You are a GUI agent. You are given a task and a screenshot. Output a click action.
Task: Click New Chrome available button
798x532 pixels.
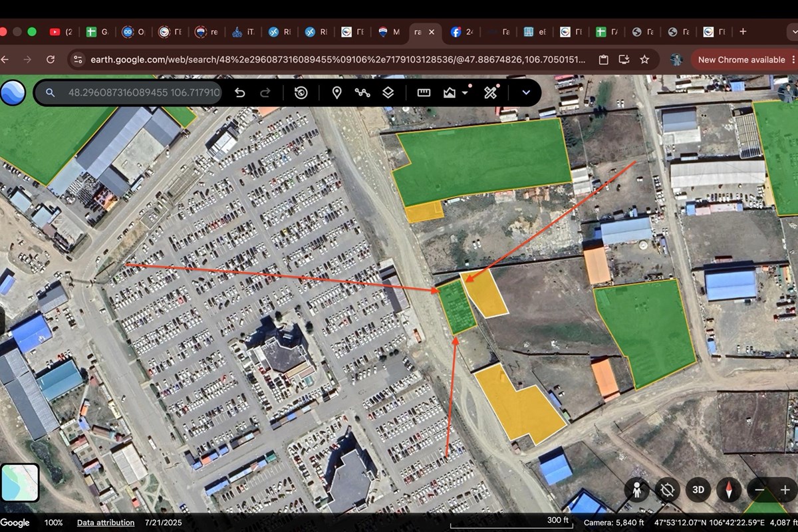(741, 60)
